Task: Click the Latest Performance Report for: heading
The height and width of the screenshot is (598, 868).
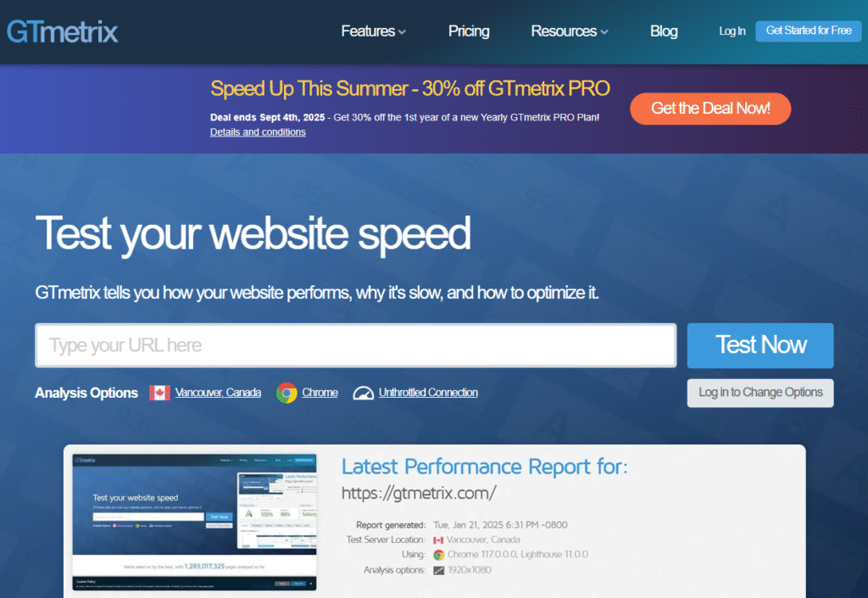Action: (x=484, y=467)
